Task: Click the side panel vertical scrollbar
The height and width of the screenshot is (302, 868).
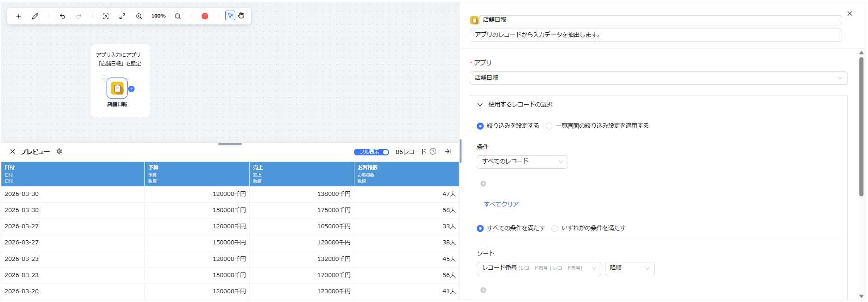Action: click(861, 127)
